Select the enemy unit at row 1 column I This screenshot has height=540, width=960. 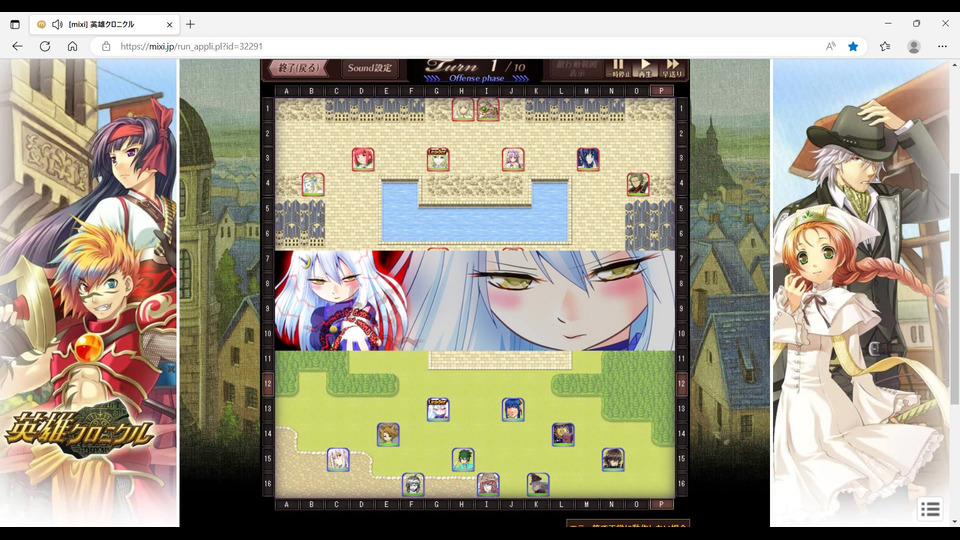click(488, 110)
